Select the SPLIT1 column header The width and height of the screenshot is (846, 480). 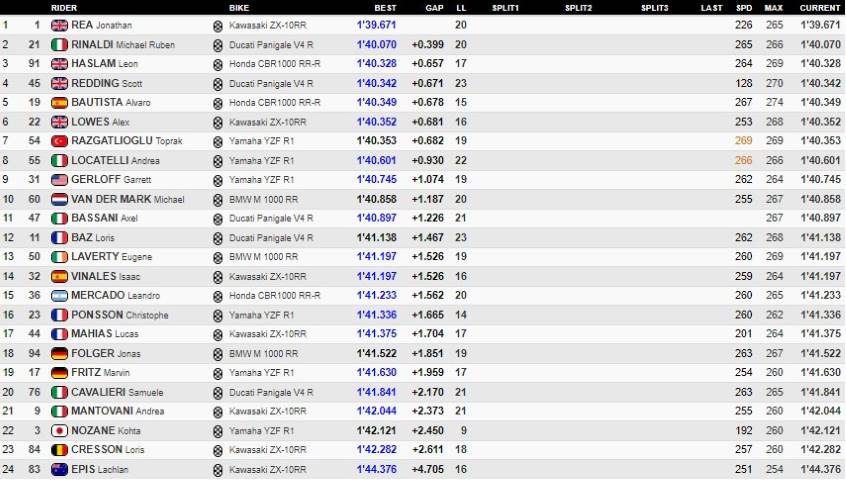[x=505, y=8]
